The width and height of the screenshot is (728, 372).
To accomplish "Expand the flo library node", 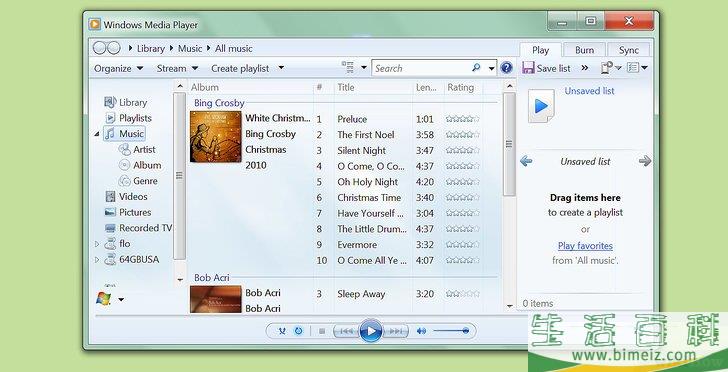I will 97,244.
